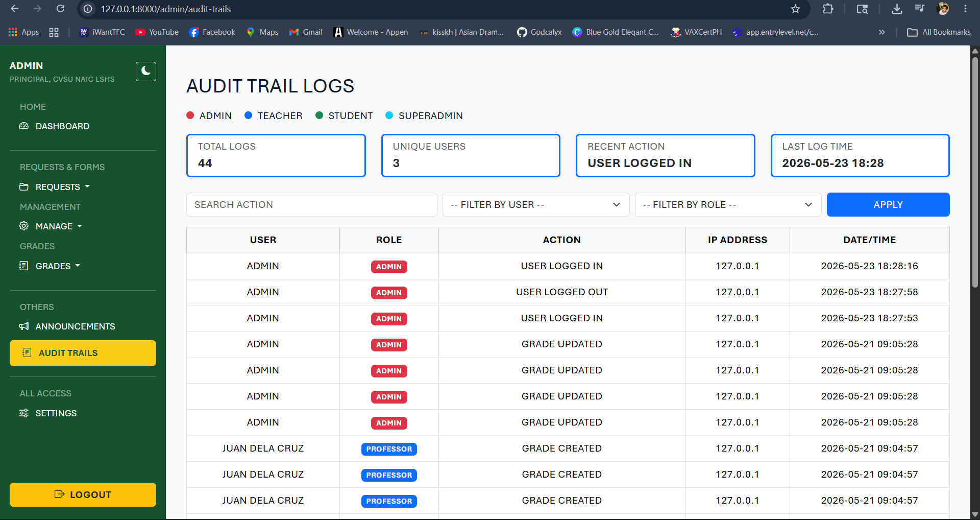Open the Dashboard page icon

pos(24,126)
